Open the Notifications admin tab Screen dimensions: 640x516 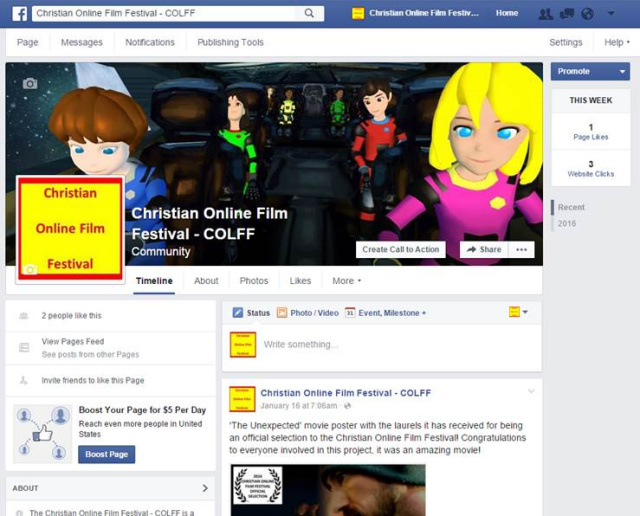point(150,42)
